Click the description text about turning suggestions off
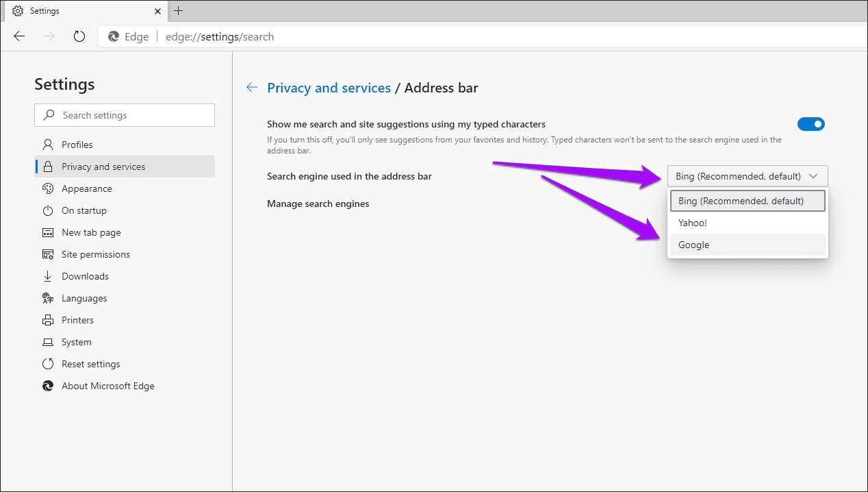868x492 pixels. click(524, 145)
